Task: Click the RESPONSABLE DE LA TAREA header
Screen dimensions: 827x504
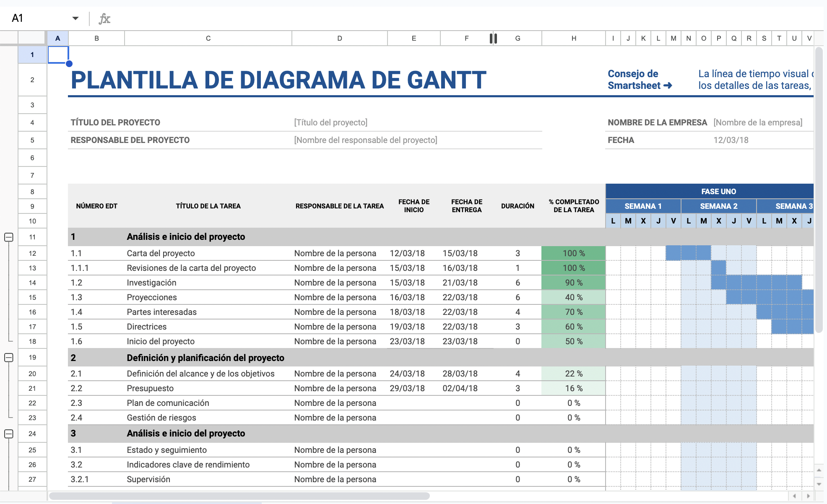Action: click(x=340, y=206)
